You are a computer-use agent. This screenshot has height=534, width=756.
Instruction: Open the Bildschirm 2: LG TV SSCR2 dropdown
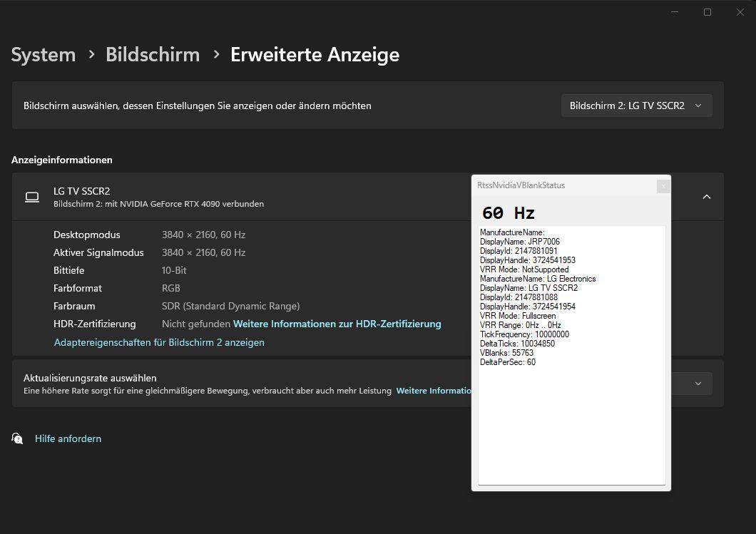click(x=636, y=106)
